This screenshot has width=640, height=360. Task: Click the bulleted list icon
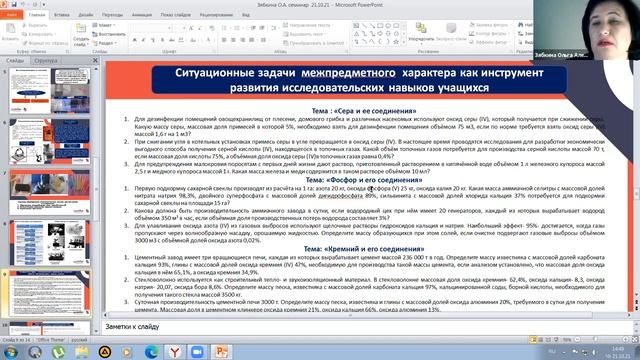tap(225, 28)
